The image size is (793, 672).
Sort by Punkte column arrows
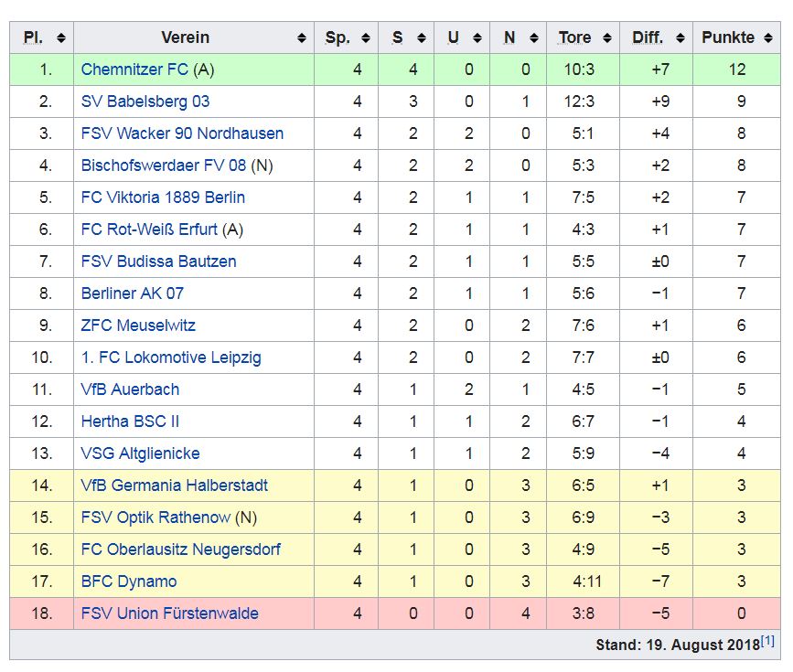click(x=770, y=38)
